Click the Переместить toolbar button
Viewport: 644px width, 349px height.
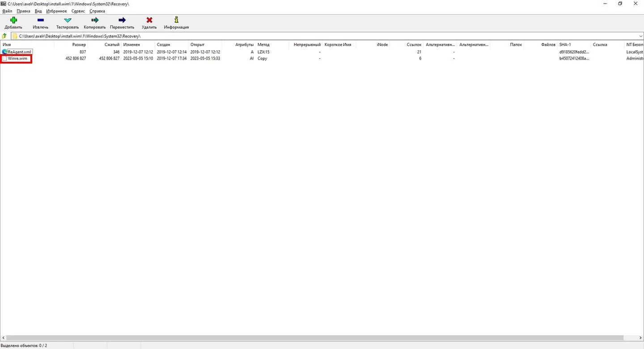pyautogui.click(x=122, y=23)
